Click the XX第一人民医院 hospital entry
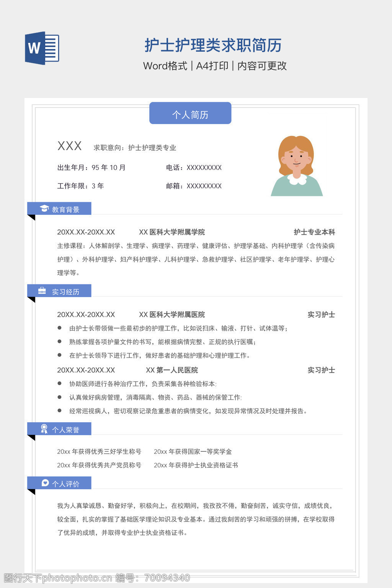 172,370
